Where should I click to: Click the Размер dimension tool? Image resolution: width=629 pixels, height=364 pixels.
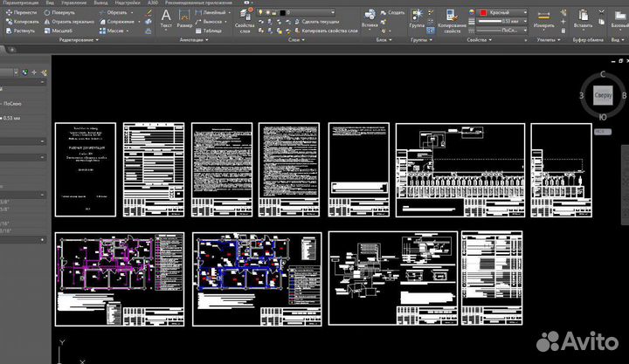[183, 19]
